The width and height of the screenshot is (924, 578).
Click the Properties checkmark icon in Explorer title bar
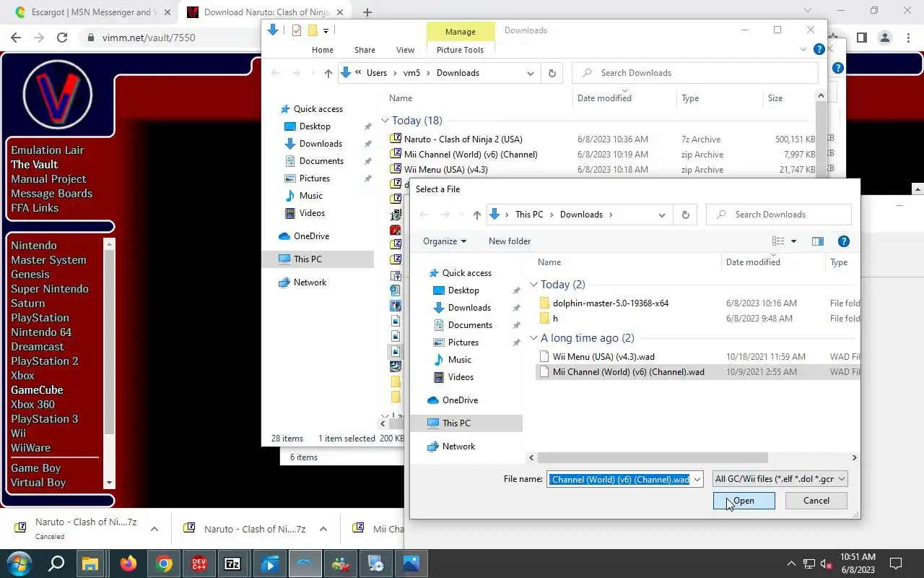(297, 30)
